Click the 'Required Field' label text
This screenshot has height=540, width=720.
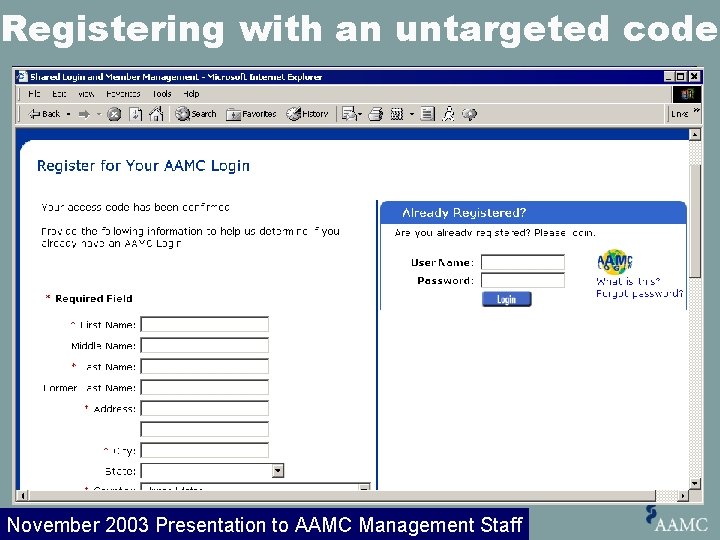click(x=94, y=298)
